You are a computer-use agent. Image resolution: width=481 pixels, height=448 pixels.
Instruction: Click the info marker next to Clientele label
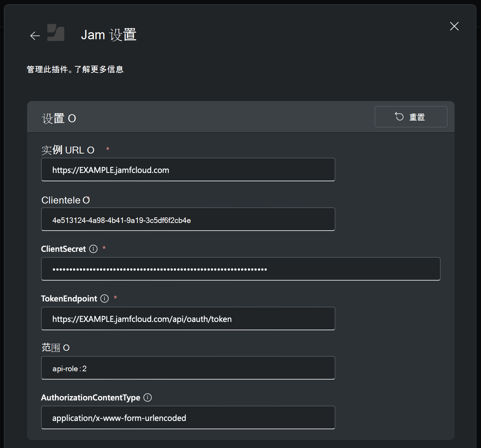click(87, 200)
